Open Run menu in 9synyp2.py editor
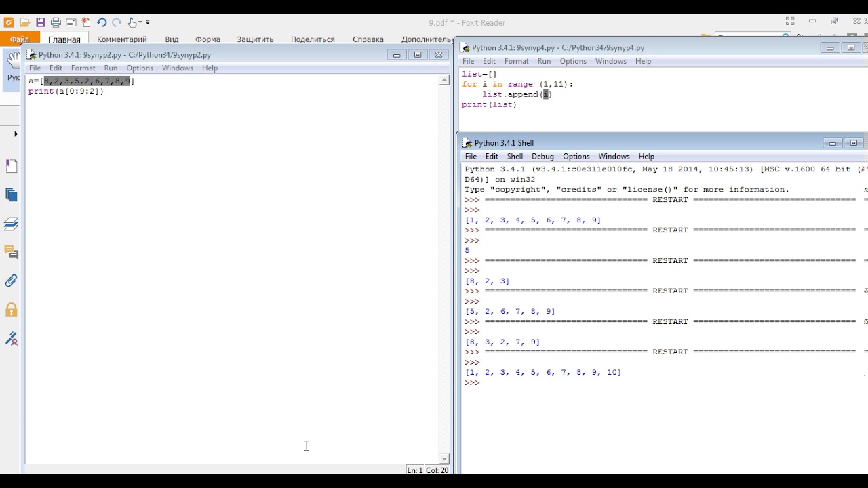Screen dimensions: 868x488 [111, 68]
